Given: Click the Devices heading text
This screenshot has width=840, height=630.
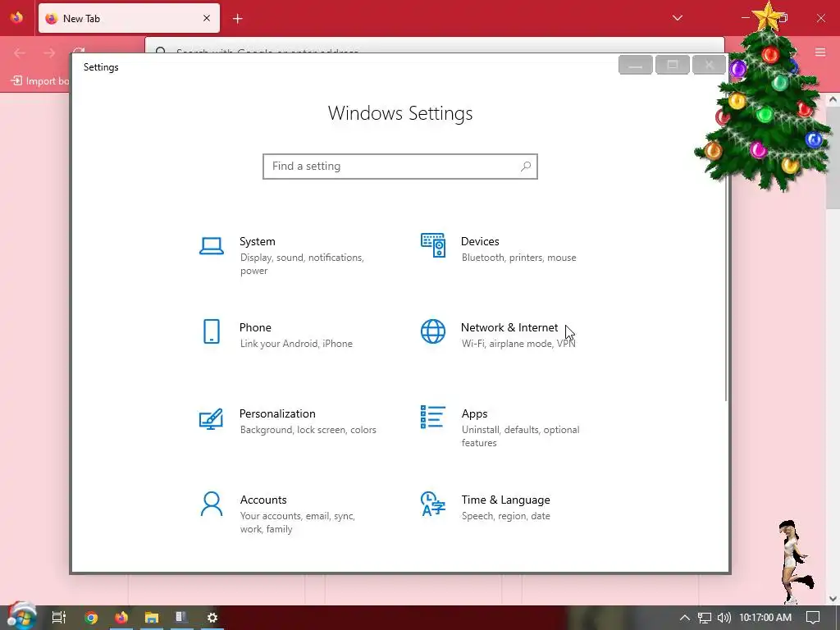Looking at the screenshot, I should pos(480,242).
